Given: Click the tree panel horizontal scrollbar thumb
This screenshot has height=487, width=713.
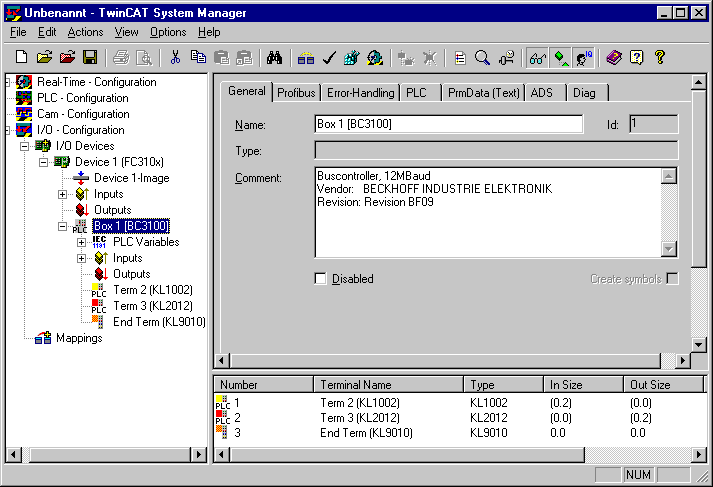Looking at the screenshot, I should pyautogui.click(x=109, y=454).
